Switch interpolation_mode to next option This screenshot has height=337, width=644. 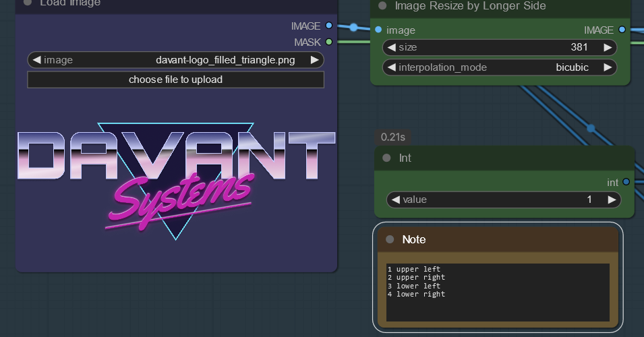[608, 67]
